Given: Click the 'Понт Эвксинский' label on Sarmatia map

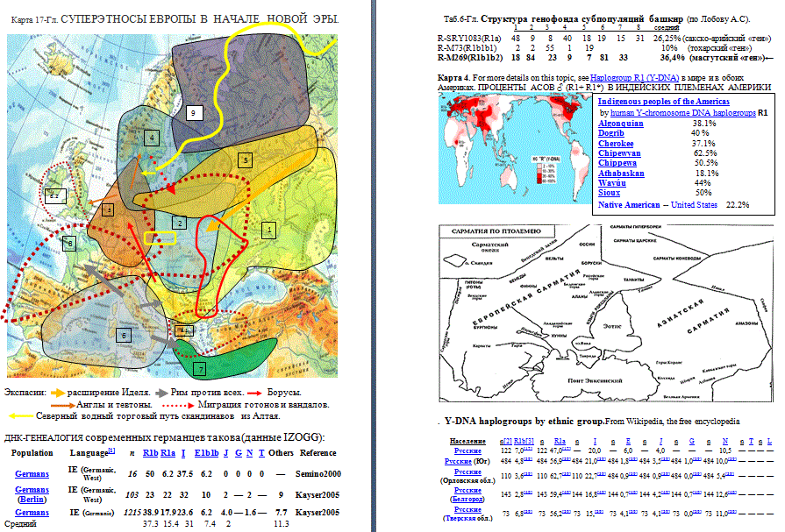Looking at the screenshot, I should coord(595,381).
